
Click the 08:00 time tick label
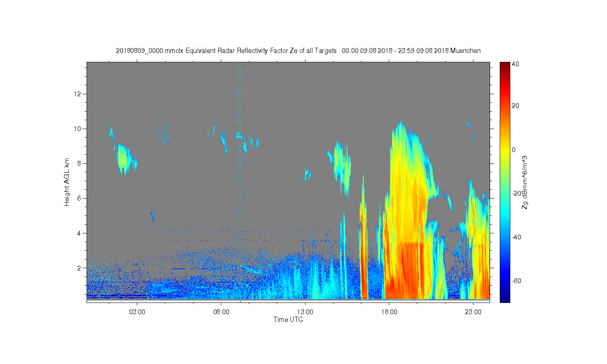[x=221, y=312]
